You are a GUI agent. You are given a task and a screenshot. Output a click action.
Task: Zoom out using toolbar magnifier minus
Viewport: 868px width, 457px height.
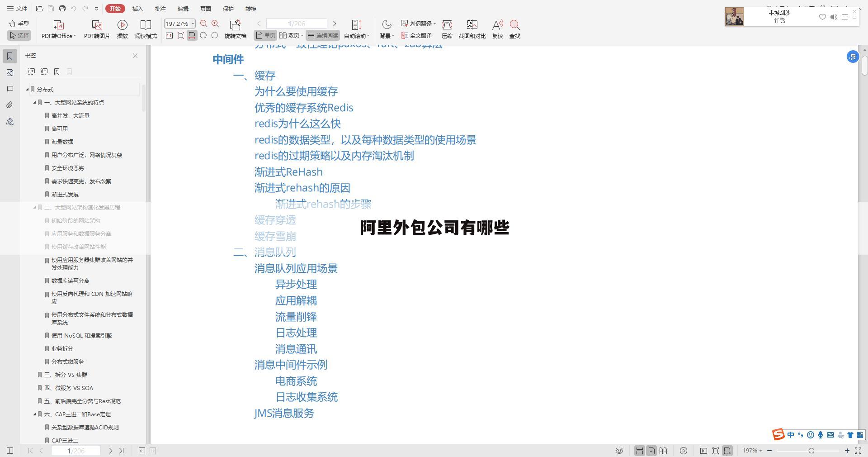[204, 24]
